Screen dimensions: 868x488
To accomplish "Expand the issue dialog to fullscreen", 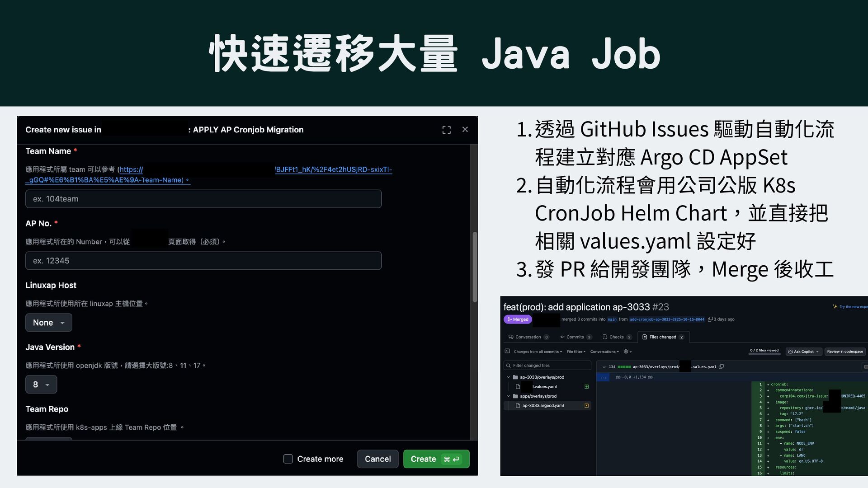I will 446,130.
